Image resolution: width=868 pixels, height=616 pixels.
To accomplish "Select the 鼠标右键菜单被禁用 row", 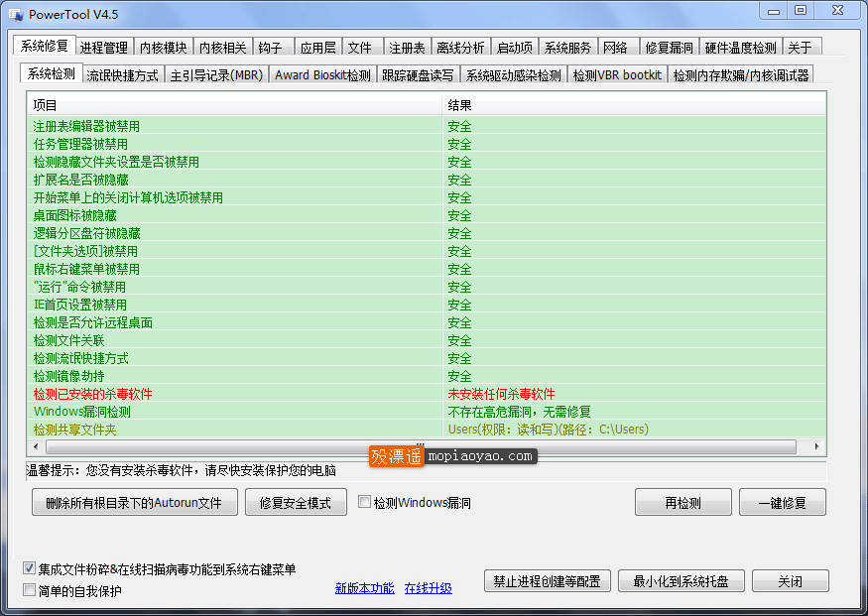I will point(427,269).
